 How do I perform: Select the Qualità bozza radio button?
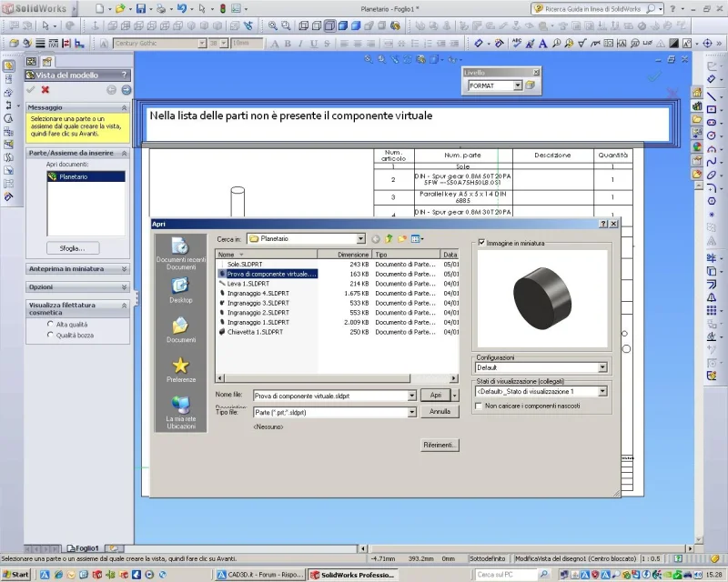click(50, 335)
